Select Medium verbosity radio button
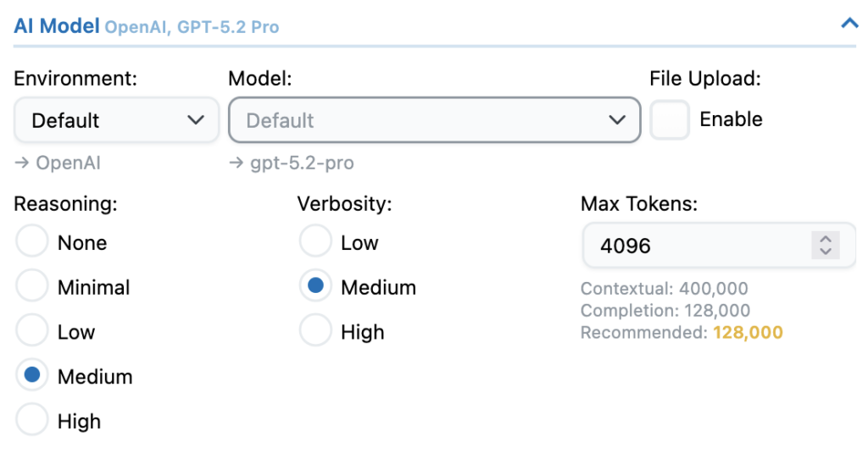 tap(315, 287)
